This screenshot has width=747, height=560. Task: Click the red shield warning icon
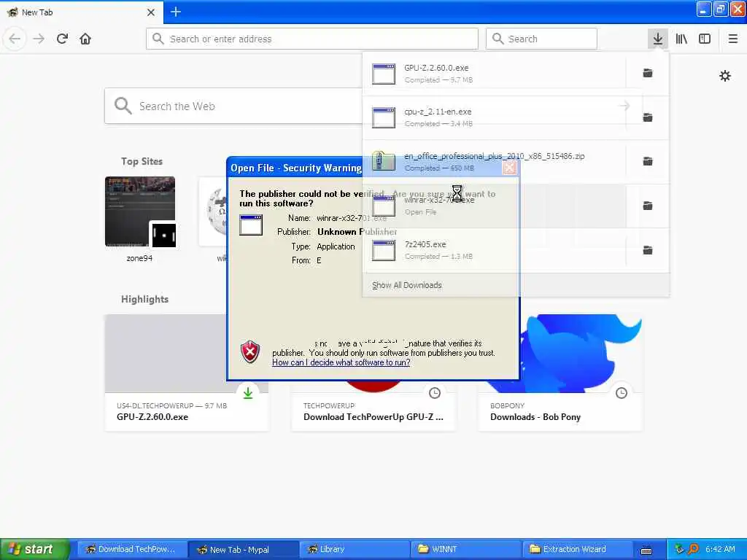[x=250, y=352]
